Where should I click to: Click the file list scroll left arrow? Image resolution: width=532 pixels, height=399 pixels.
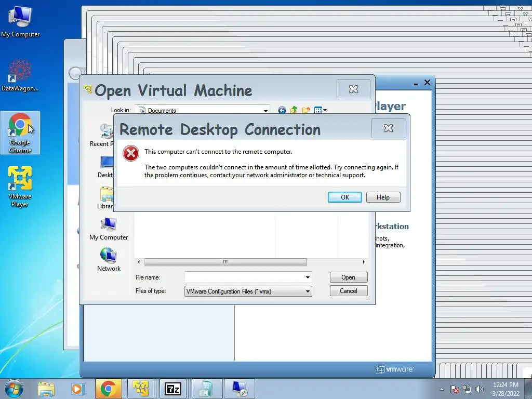click(138, 262)
